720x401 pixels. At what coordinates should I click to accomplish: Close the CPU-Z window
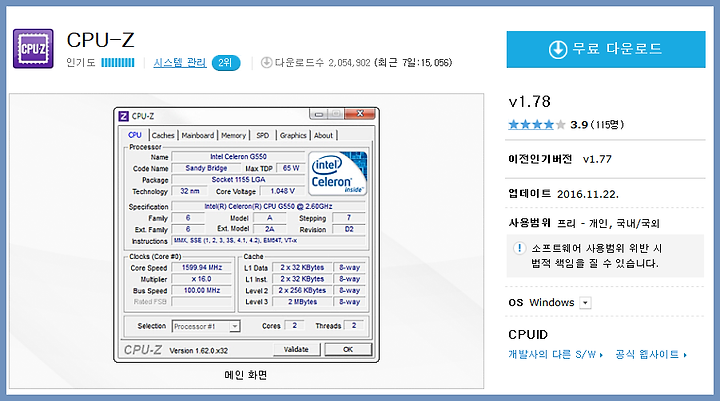(360, 113)
